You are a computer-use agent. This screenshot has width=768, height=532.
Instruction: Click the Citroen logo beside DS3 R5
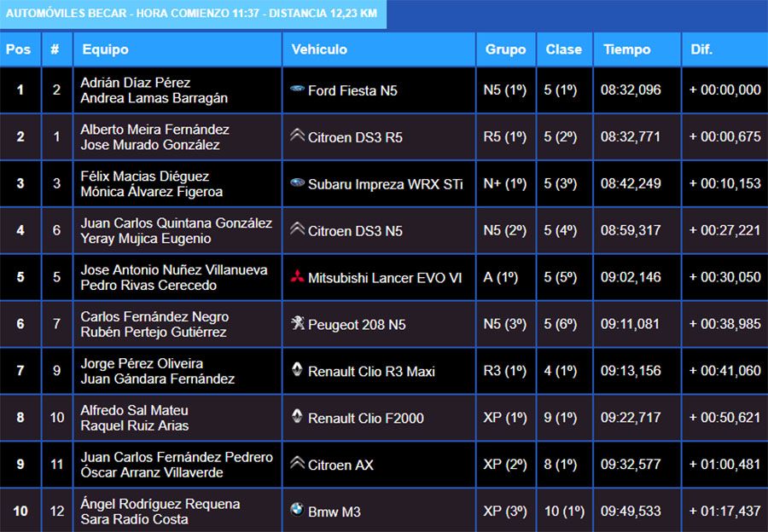tap(297, 136)
